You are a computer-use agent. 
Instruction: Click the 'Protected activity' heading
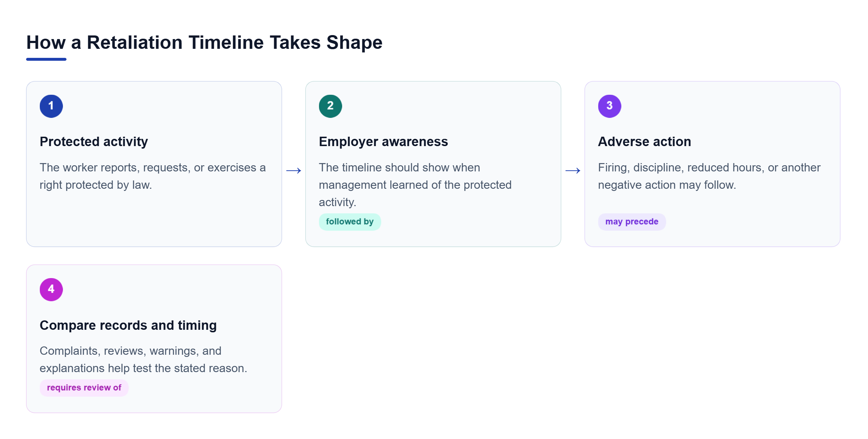click(x=94, y=141)
